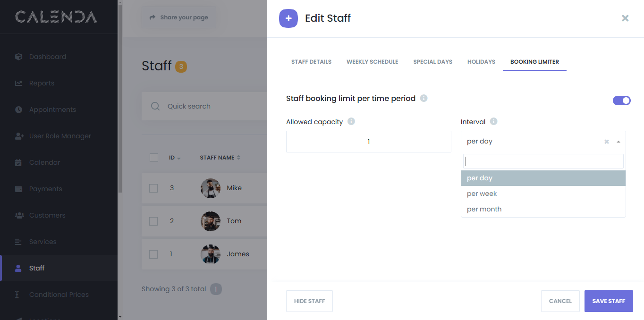Open the Holidays tab

click(x=481, y=62)
